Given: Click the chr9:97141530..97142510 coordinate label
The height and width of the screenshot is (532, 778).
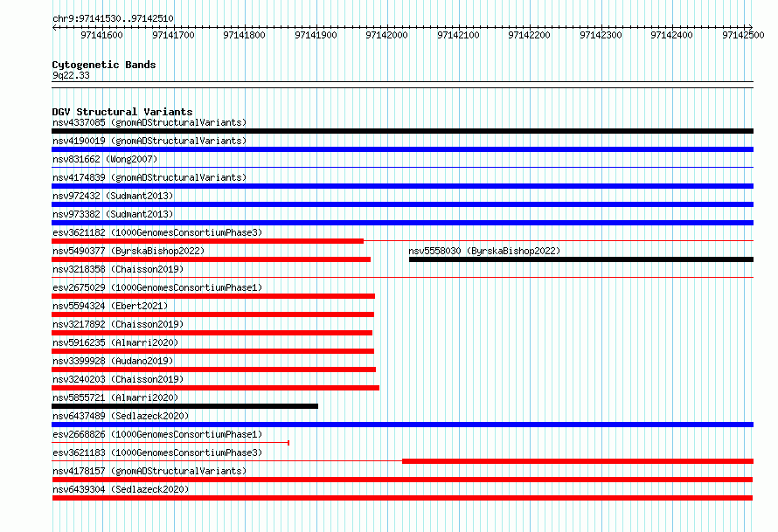Looking at the screenshot, I should [113, 19].
